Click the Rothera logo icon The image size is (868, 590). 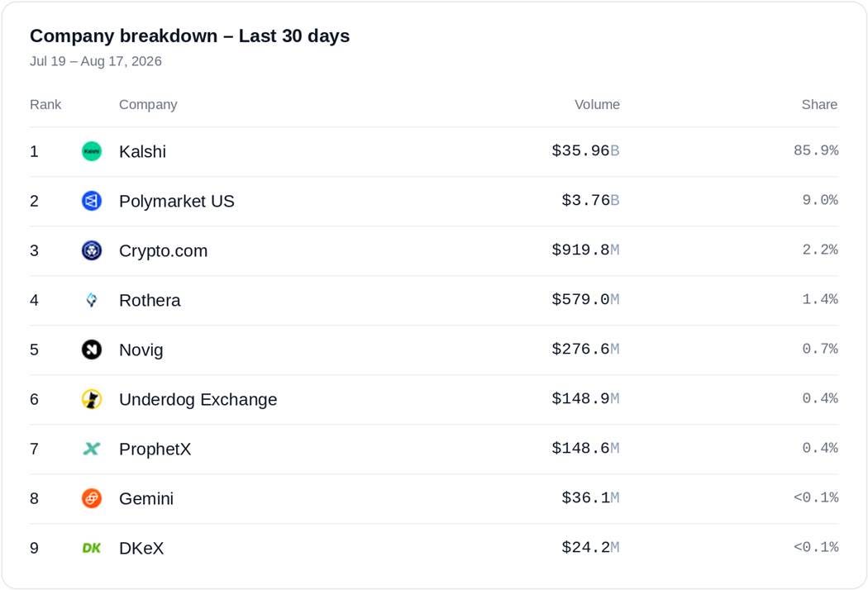pyautogui.click(x=91, y=300)
